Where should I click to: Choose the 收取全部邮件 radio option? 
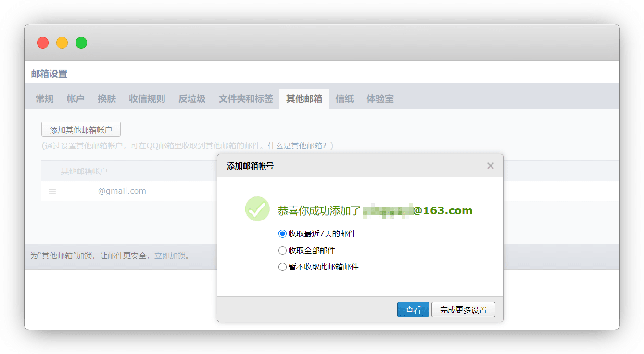(282, 250)
